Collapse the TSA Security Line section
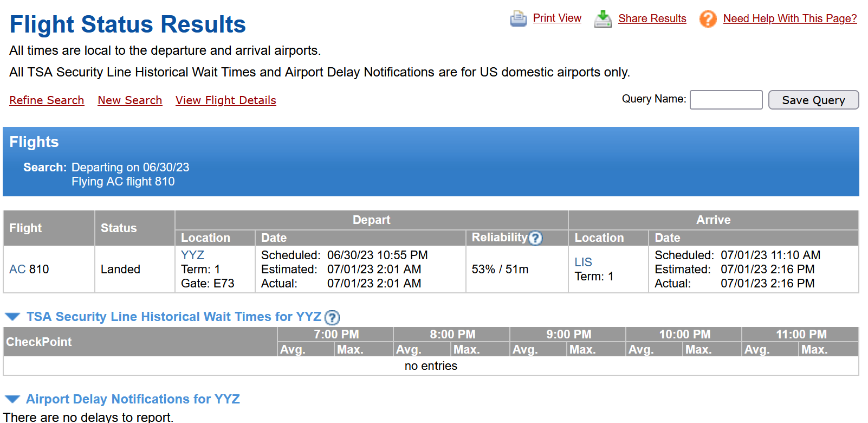The image size is (868, 423). (x=12, y=317)
